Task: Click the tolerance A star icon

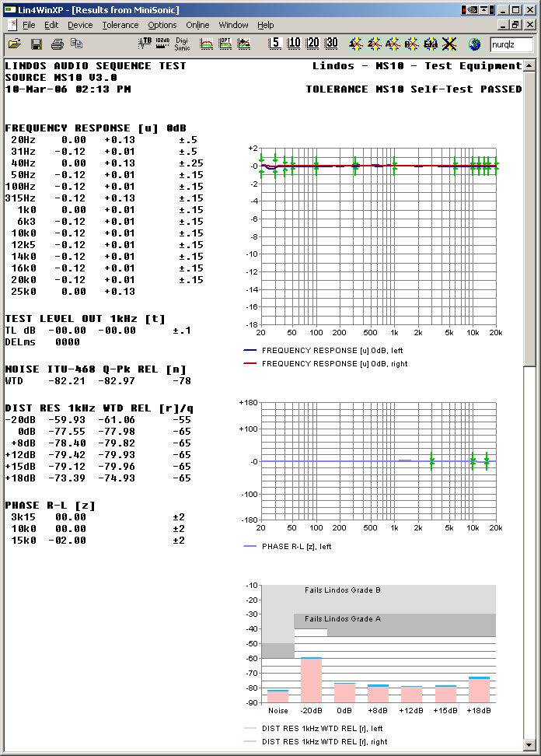Action: pyautogui.click(x=393, y=44)
